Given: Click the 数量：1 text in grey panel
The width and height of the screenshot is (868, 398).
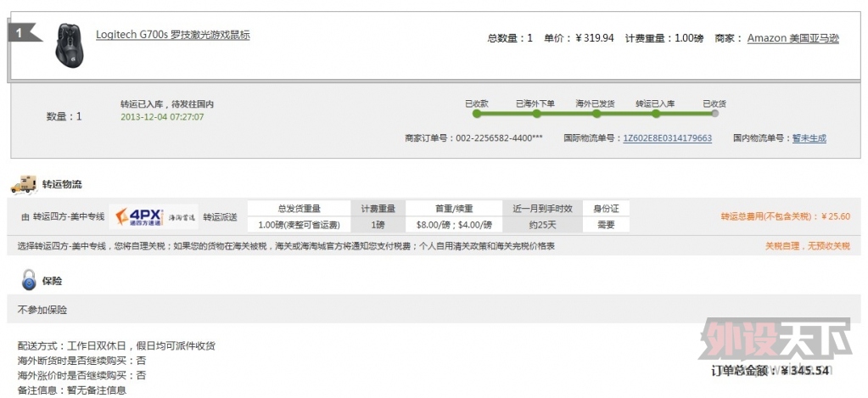Looking at the screenshot, I should point(64,116).
